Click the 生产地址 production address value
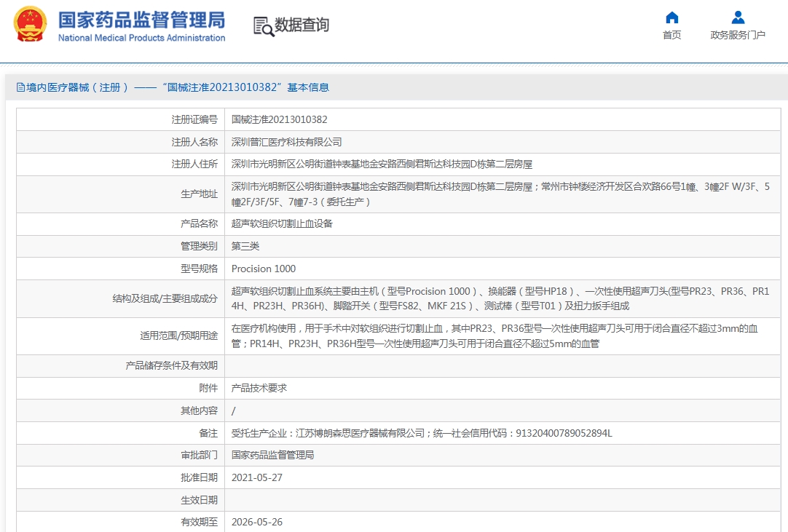Viewport: 788px width, 532px height. 500,194
